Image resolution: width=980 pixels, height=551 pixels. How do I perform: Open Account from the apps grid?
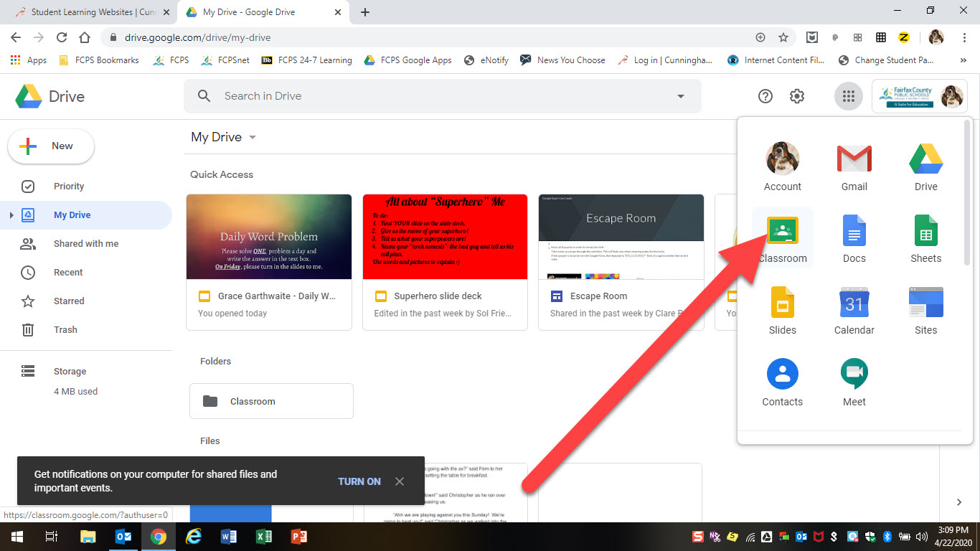pos(782,166)
